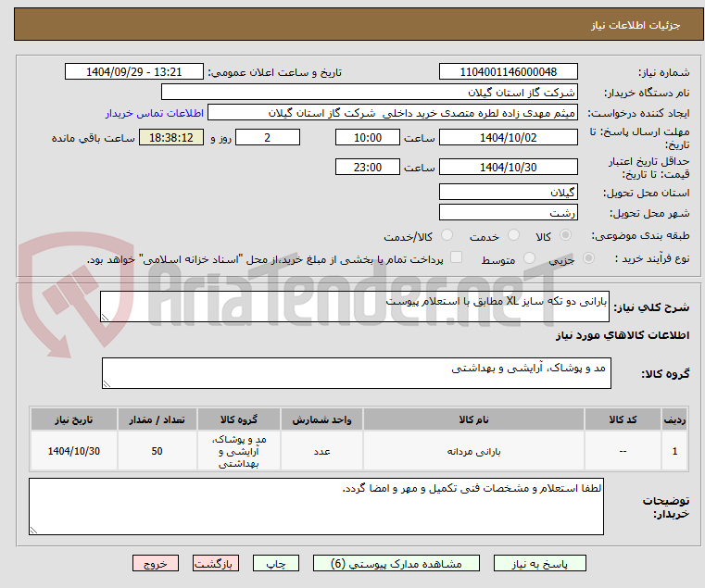Click the اطلاعات کالاهای مورد نیاز heading

click(623, 335)
